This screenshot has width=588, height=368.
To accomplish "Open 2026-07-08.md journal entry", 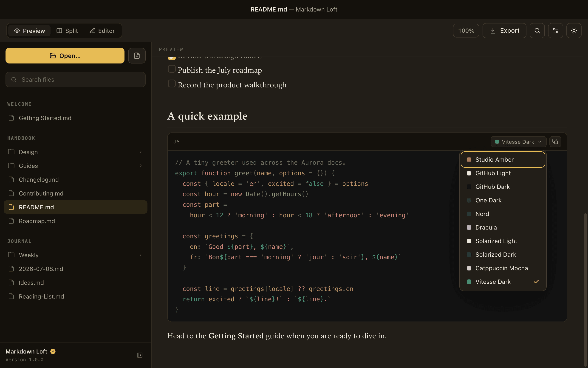I will (x=76, y=269).
